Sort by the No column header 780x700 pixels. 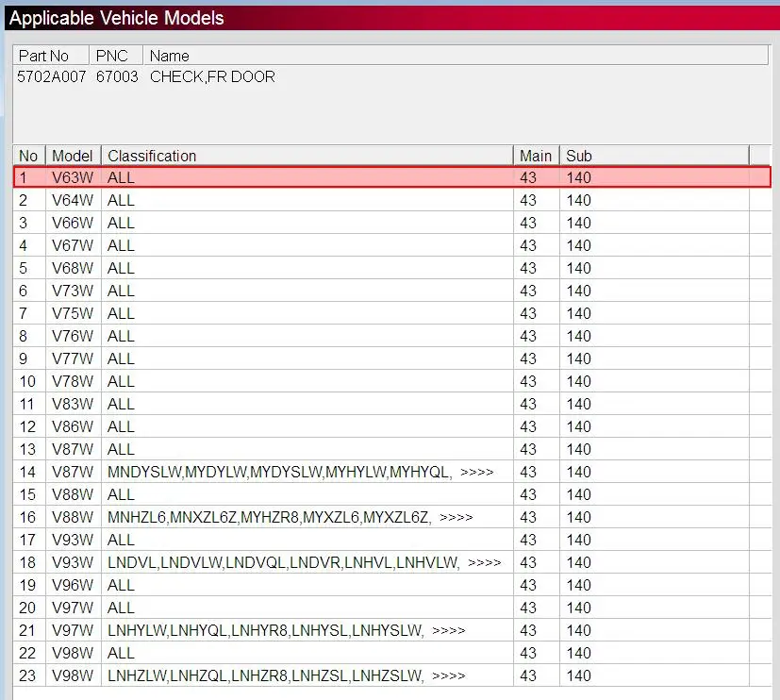point(29,156)
